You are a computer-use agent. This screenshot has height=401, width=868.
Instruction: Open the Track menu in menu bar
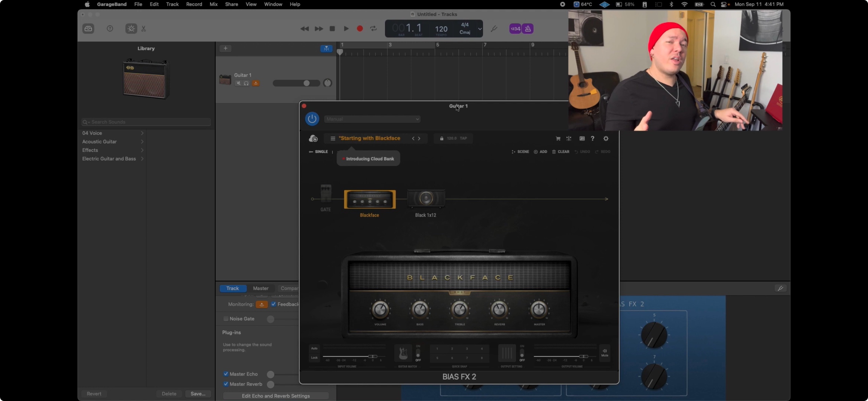[x=172, y=4]
